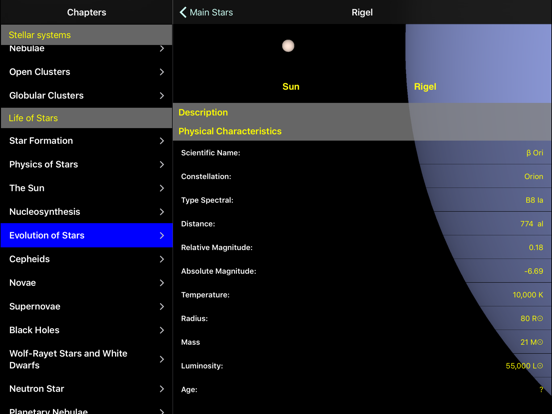The height and width of the screenshot is (414, 552).
Task: Select Supernovae row label
Action: click(x=35, y=306)
